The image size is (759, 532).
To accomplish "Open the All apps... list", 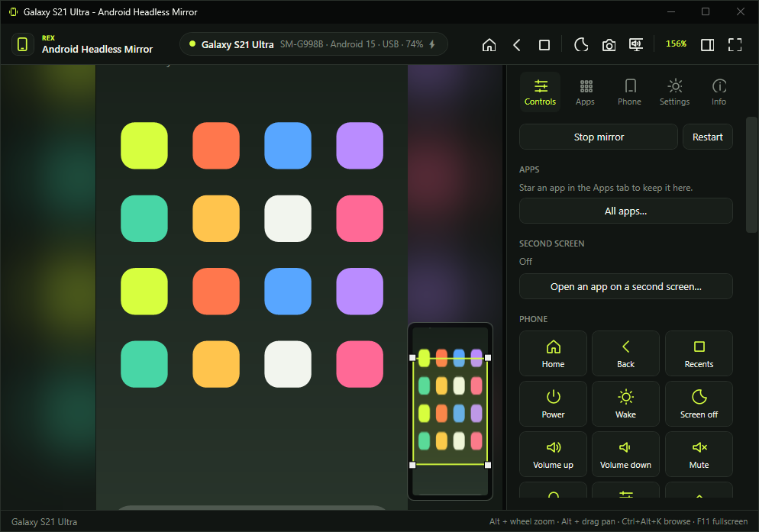I will pos(625,211).
